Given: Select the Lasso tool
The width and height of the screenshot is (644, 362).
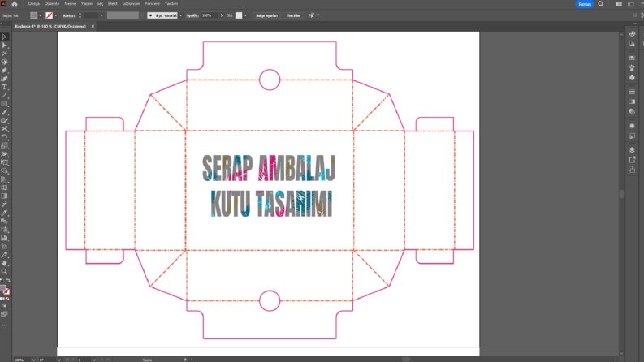Looking at the screenshot, I should tap(5, 62).
